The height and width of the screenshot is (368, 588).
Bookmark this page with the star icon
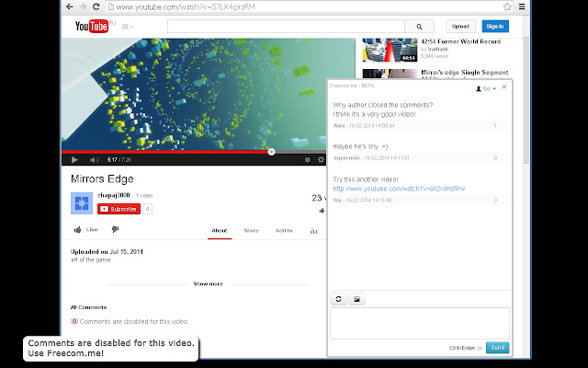pyautogui.click(x=507, y=6)
